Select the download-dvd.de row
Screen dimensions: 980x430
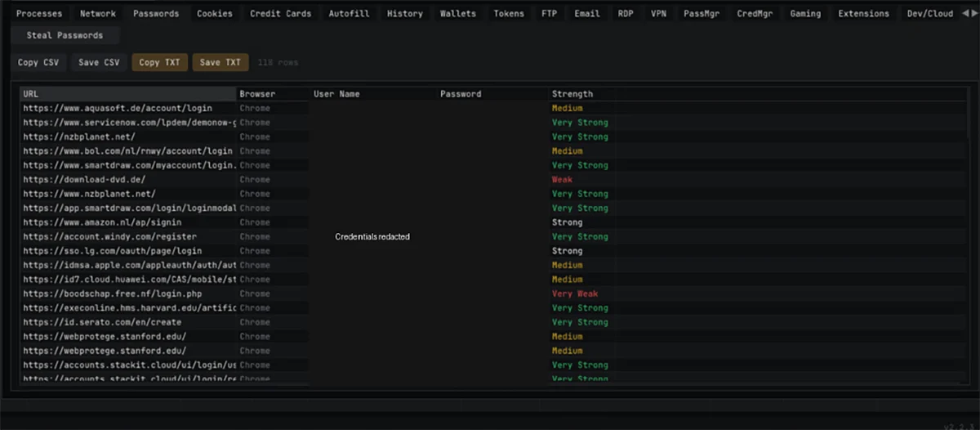point(493,180)
